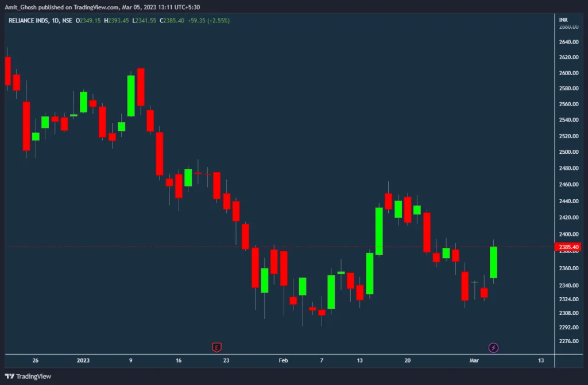Click the 2500.00 level on price axis
The height and width of the screenshot is (385, 588).
(x=567, y=152)
